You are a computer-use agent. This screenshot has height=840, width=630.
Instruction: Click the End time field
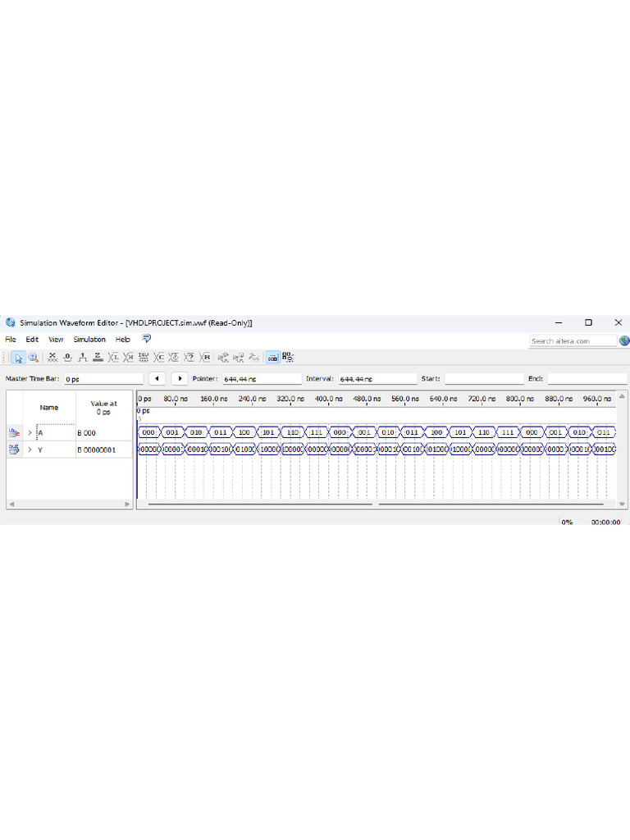pos(587,379)
